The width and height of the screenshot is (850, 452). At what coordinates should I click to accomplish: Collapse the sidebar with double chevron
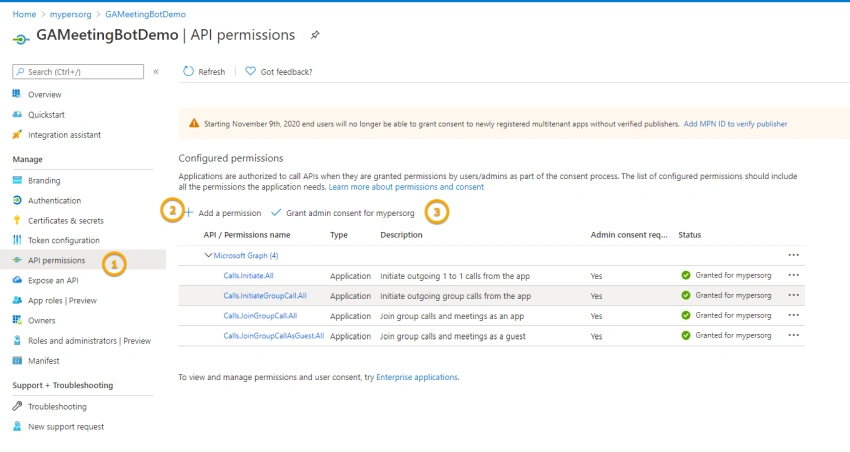(x=156, y=72)
